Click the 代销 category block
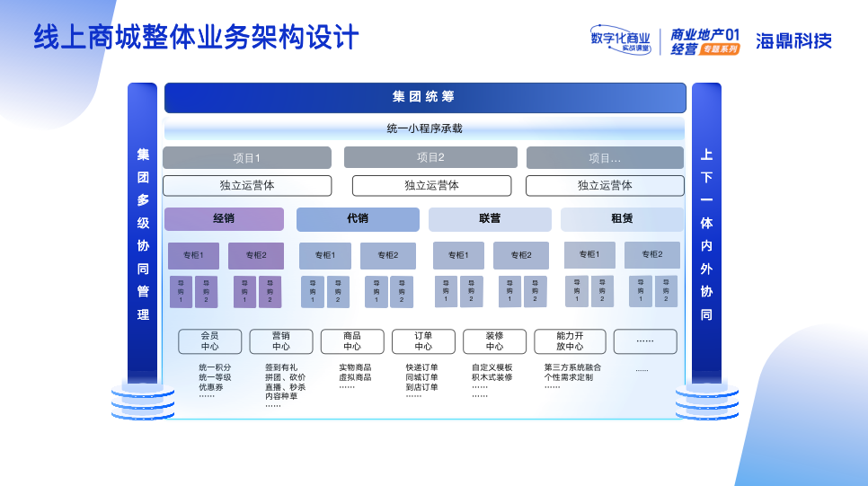Screen dimensions: 868x486 coord(358,219)
